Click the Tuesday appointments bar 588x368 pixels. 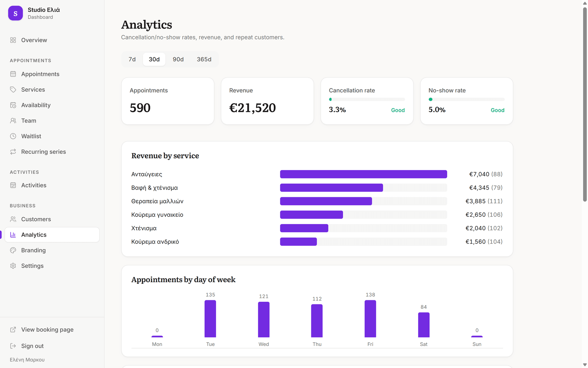tap(210, 319)
